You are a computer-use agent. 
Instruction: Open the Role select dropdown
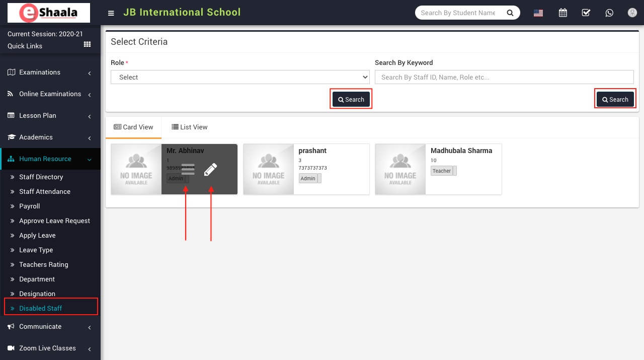point(240,77)
